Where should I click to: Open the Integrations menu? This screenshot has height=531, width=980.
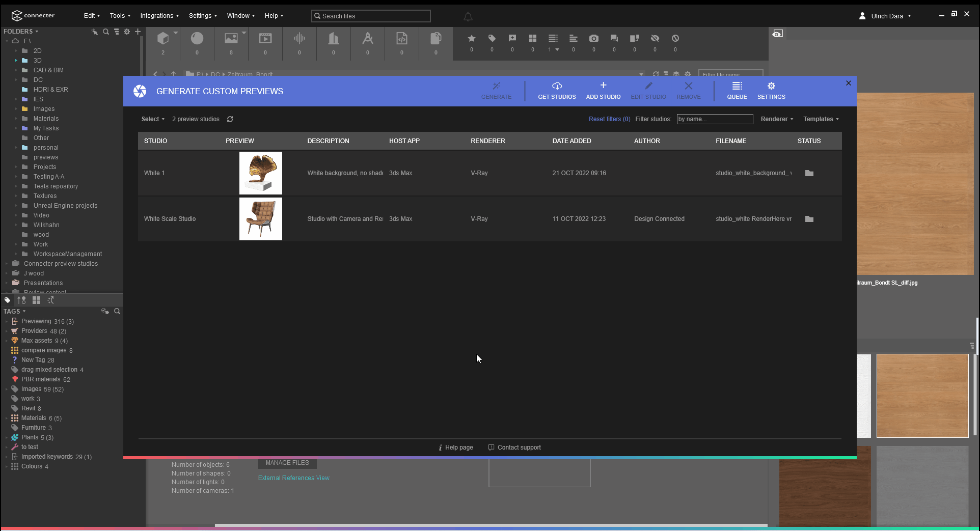(158, 15)
